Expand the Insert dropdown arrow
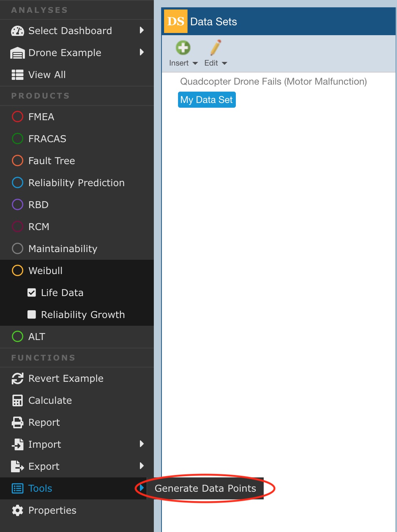This screenshot has height=532, width=397. (195, 63)
